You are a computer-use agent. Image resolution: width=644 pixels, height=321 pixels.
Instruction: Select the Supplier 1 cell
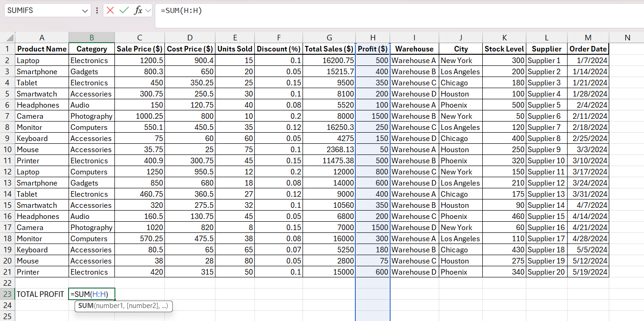(547, 60)
